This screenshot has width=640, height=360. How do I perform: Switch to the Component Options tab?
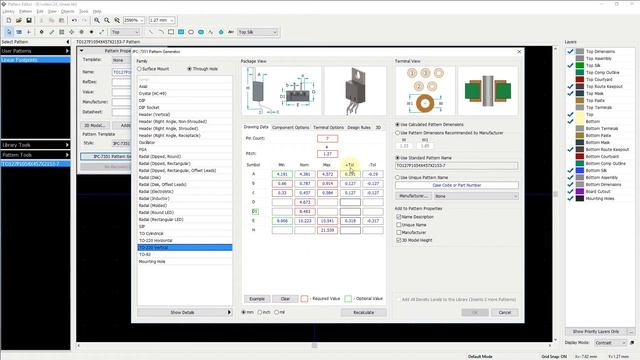point(291,127)
